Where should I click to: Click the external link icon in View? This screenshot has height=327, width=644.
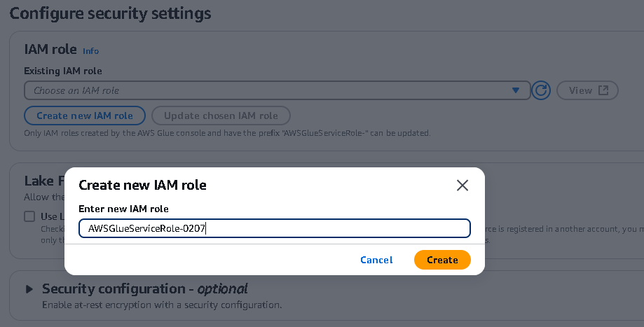[x=604, y=90]
